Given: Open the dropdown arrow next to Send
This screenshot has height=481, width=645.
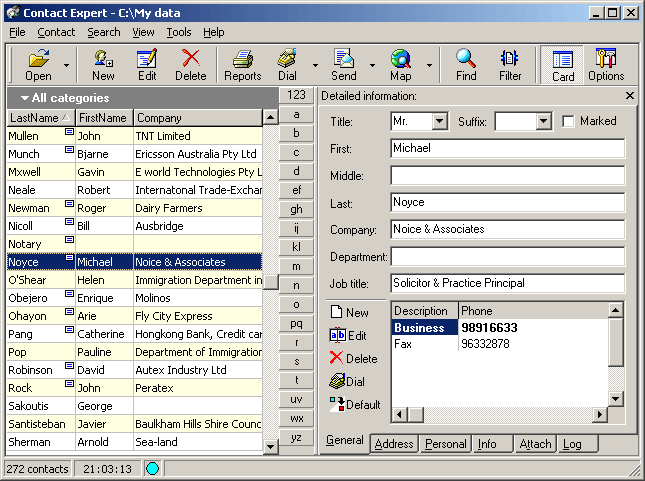Looking at the screenshot, I should [372, 65].
